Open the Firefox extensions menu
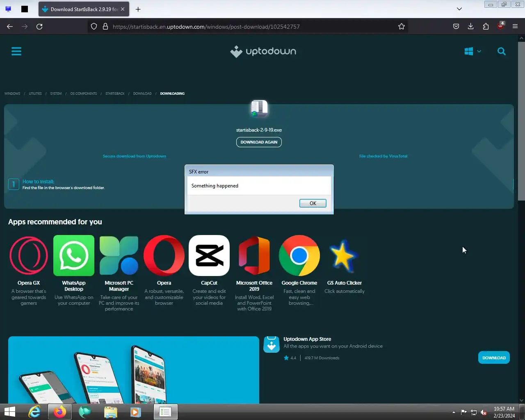Screen dimensions: 525x420 [x=486, y=26]
